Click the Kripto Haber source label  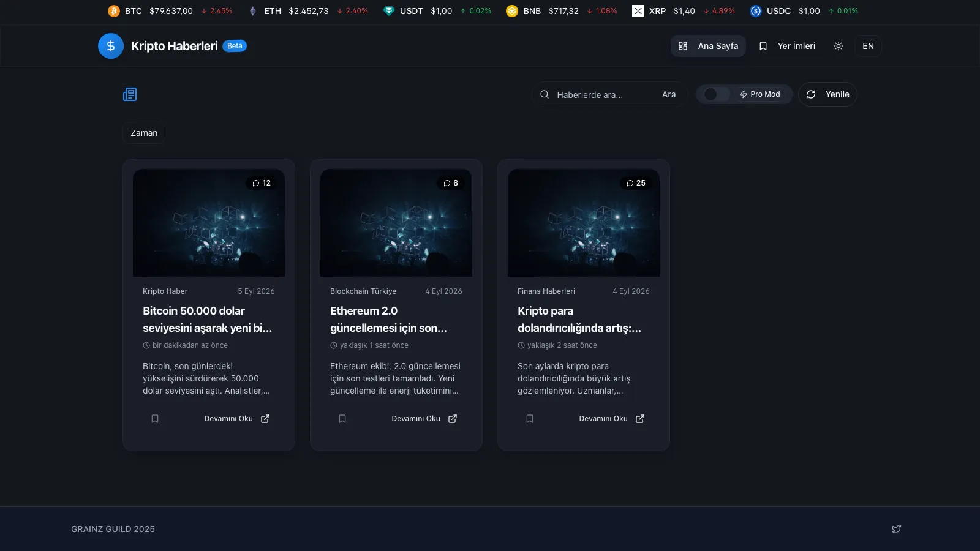(x=165, y=291)
